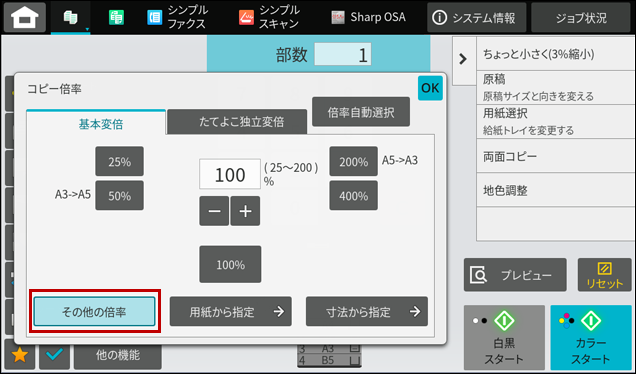Collapse the action panel chevron
The width and height of the screenshot is (636, 374).
pos(463,60)
